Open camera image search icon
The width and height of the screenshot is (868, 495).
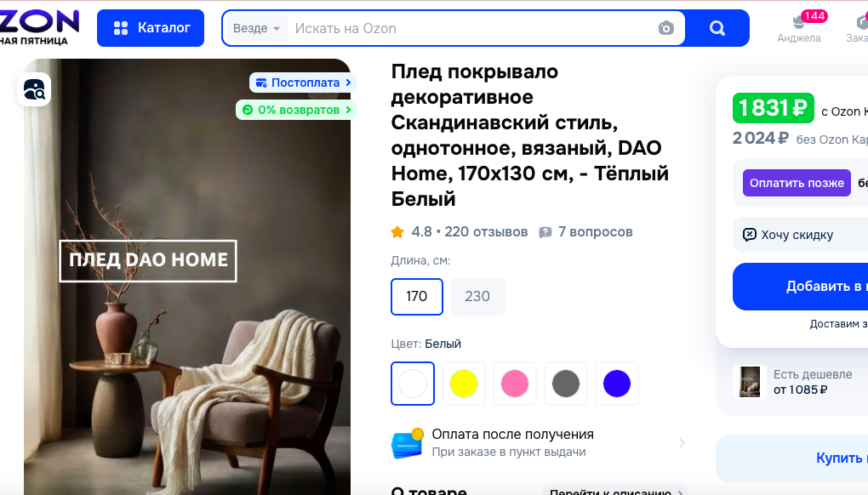click(x=666, y=28)
